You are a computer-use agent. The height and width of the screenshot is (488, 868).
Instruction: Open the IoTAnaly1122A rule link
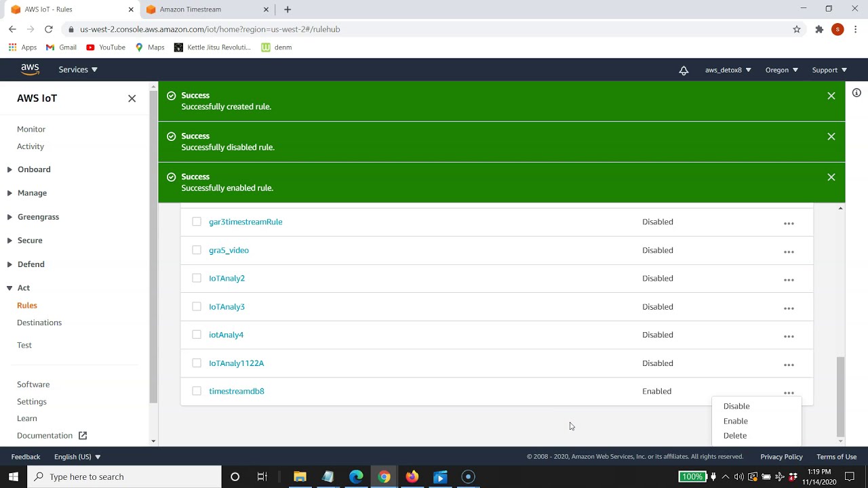[237, 363]
